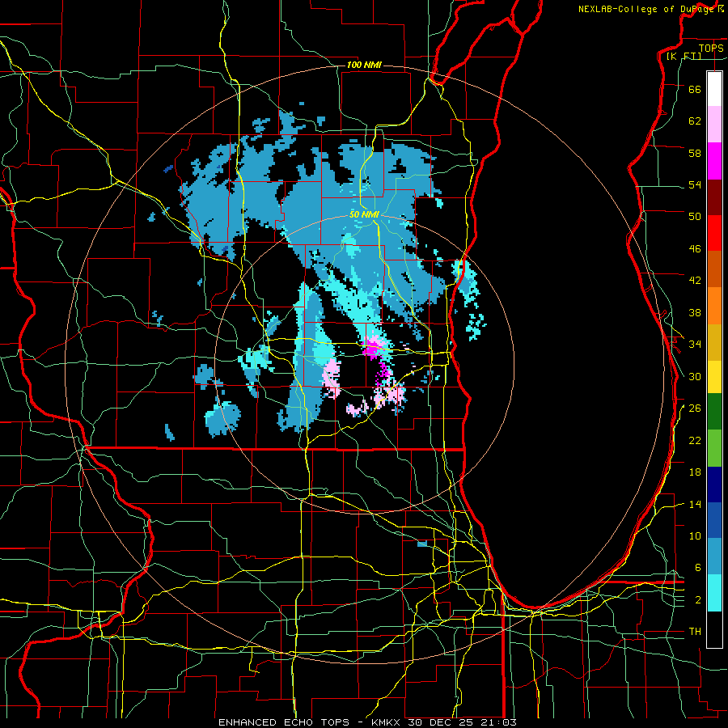Click the legend value 10

[695, 535]
